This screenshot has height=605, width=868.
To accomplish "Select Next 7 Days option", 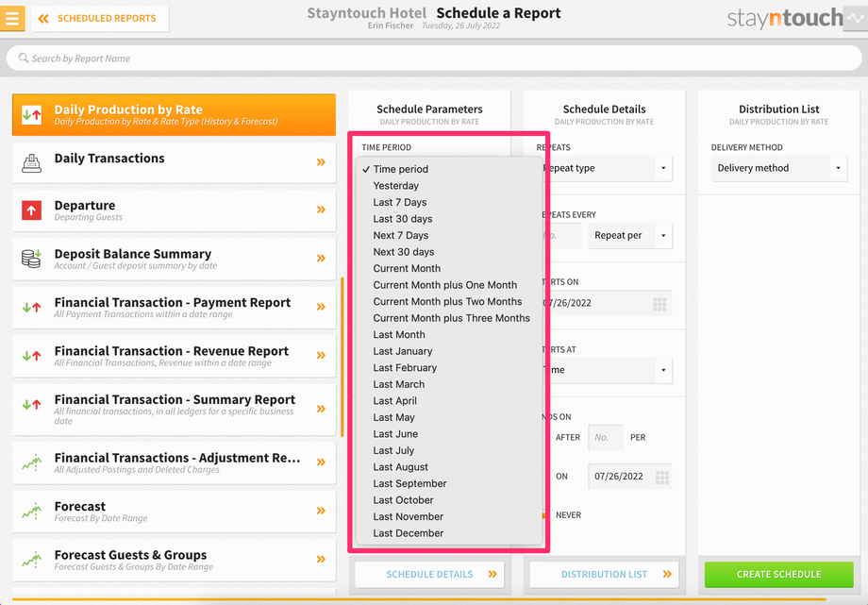I will pyautogui.click(x=449, y=235).
